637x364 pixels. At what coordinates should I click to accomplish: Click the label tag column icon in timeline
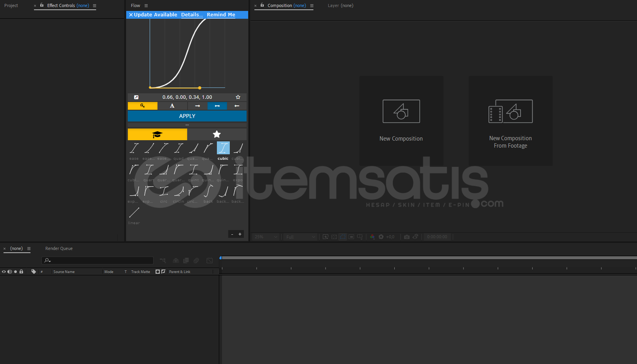34,271
